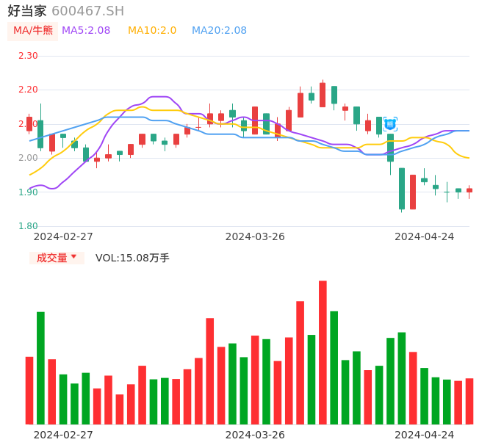
Task: Click the blue marker icon on the chart
Action: 390,124
